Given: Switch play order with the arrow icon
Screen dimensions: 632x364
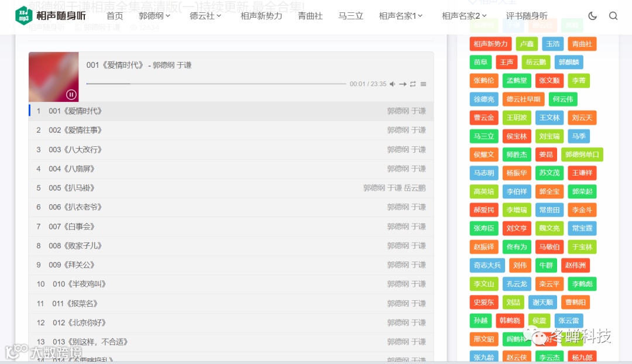Looking at the screenshot, I should tap(403, 84).
